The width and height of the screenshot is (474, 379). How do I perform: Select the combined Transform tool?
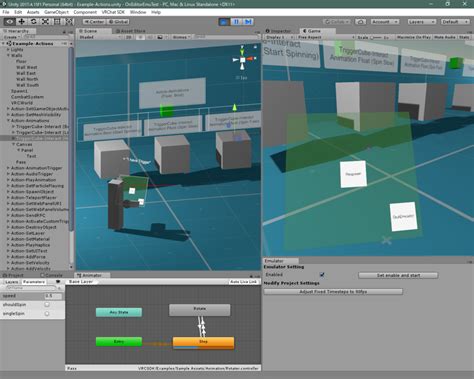coord(69,22)
